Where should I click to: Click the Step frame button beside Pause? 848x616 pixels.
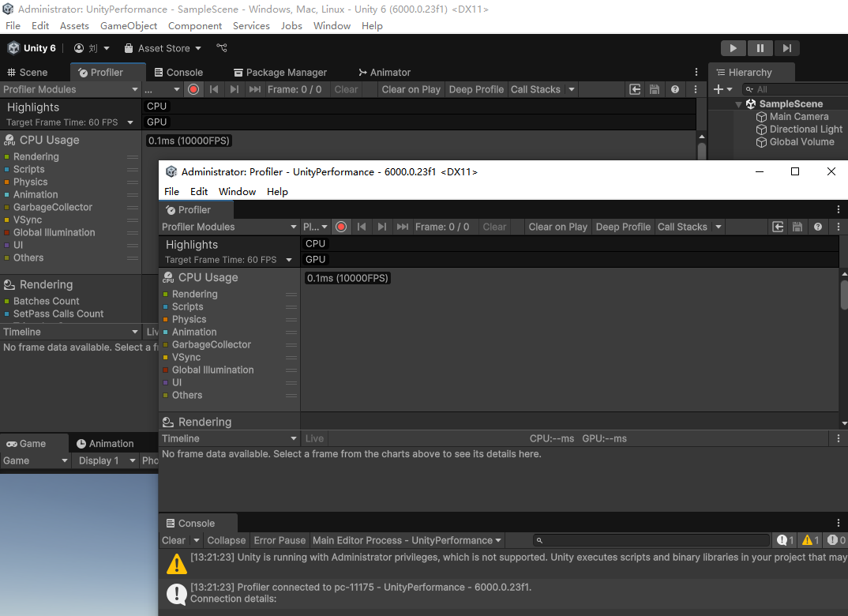coord(786,48)
